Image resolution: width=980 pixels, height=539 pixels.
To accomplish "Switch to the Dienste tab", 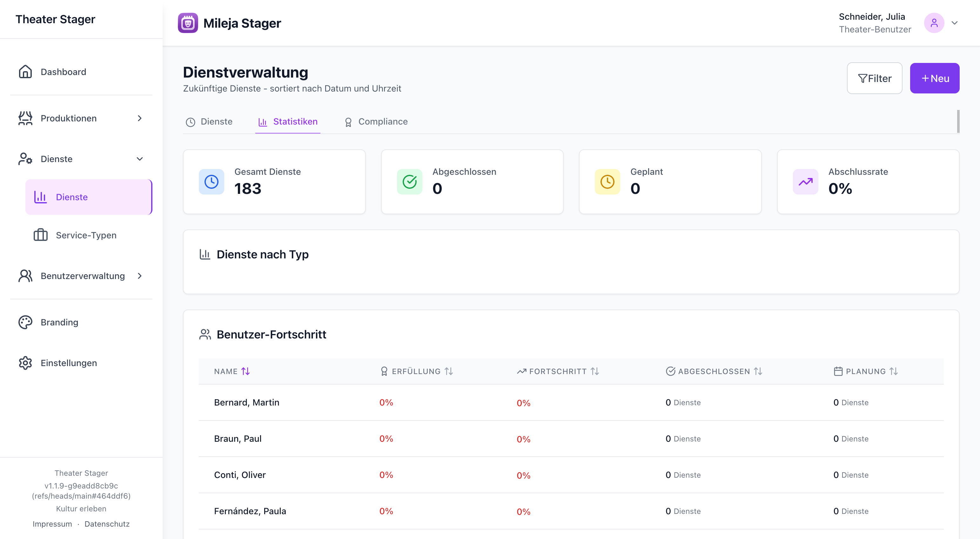I will (x=209, y=121).
